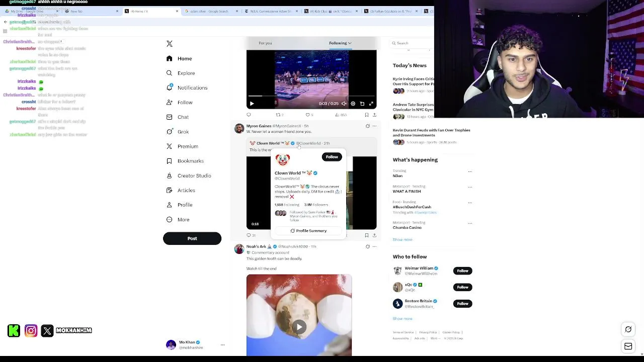This screenshot has height=362, width=644.
Task: Show more under Who to follow
Action: click(x=403, y=319)
